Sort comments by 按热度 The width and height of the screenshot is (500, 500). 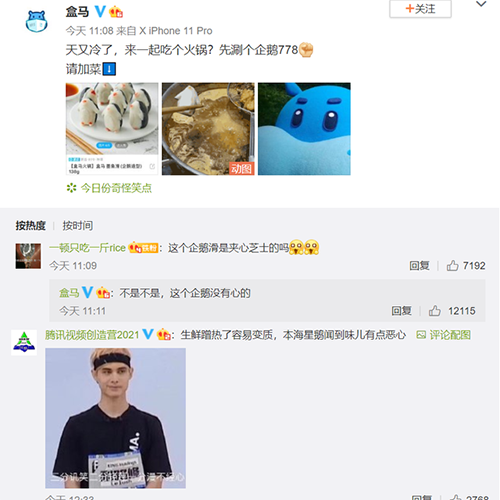tap(30, 226)
